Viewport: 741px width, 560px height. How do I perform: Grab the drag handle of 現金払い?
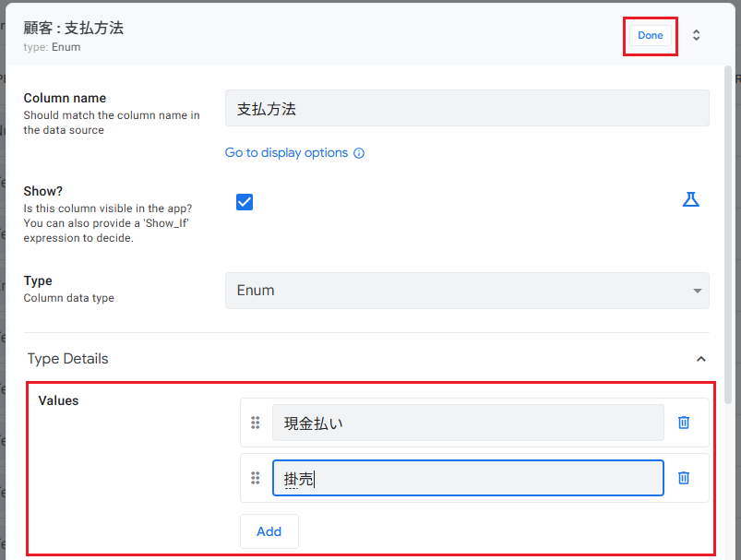click(x=256, y=423)
